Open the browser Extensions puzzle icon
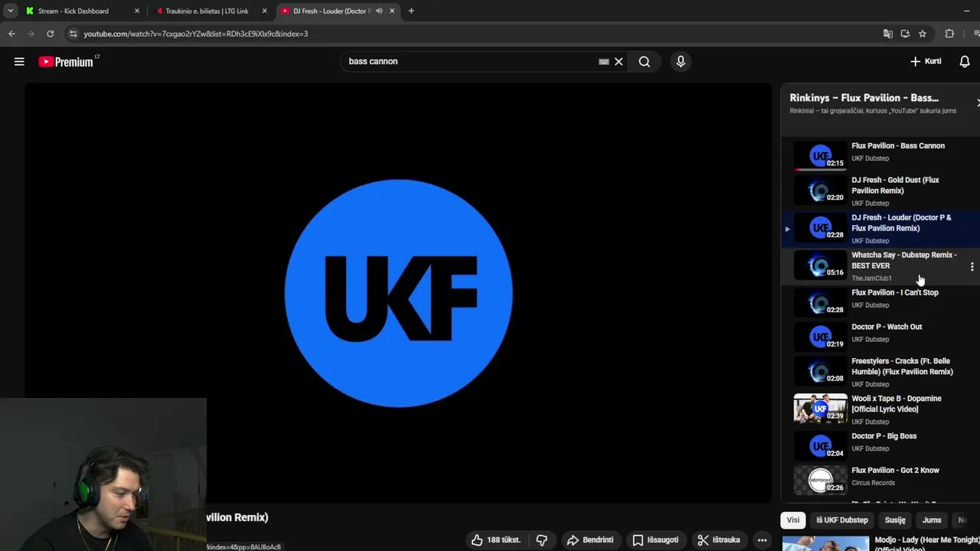The width and height of the screenshot is (980, 551). pyautogui.click(x=949, y=34)
